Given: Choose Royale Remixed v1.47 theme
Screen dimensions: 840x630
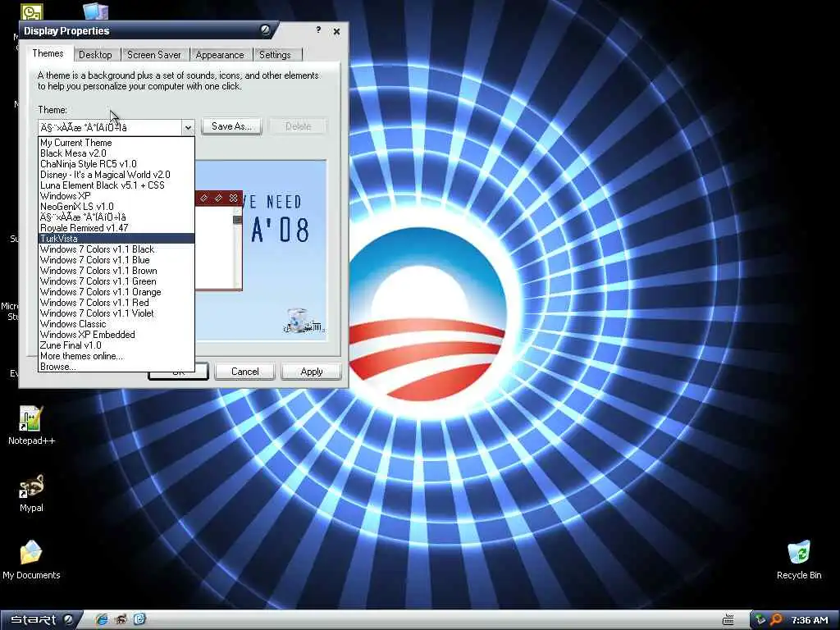Looking at the screenshot, I should (x=116, y=228).
